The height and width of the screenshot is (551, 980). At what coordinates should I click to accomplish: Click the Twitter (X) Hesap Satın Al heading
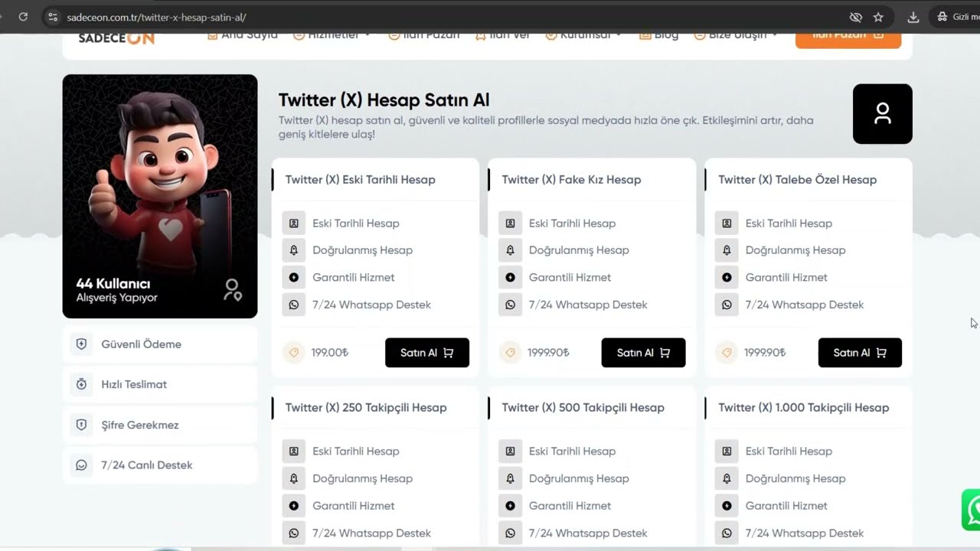[384, 100]
